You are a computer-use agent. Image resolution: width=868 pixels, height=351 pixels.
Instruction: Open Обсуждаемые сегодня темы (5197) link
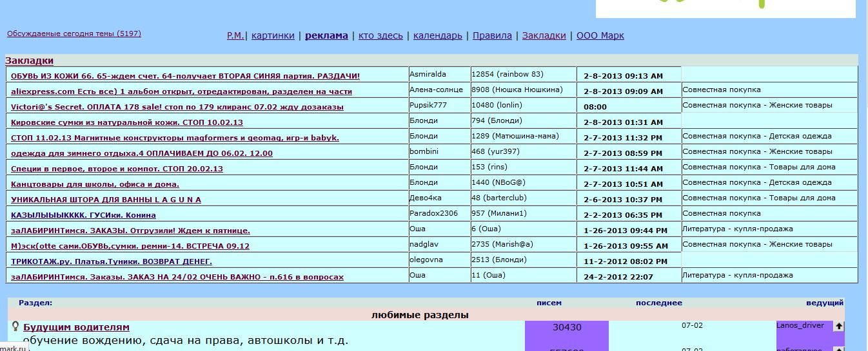click(74, 33)
